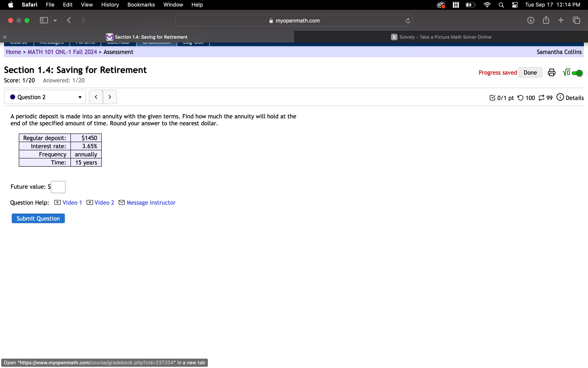588x368 pixels.
Task: Click the date and time in menu bar
Action: (552, 5)
